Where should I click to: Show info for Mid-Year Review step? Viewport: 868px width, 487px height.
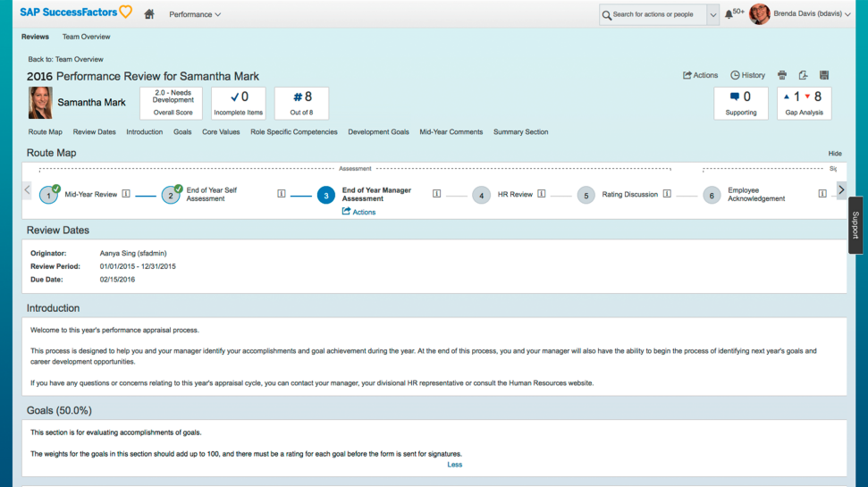click(126, 194)
